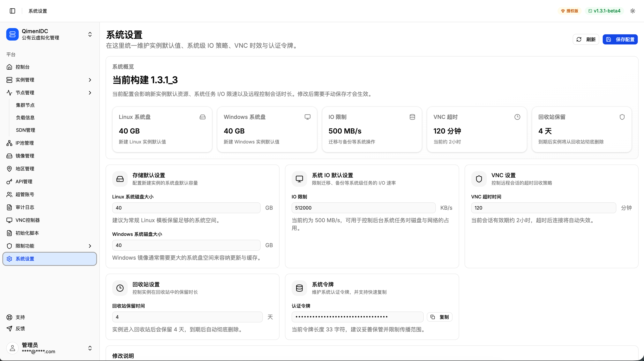Collapse the 节点管理 chevron
The height and width of the screenshot is (361, 644).
(x=90, y=93)
